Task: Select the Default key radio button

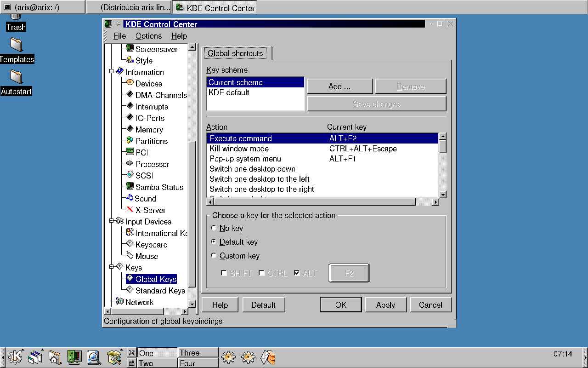Action: pyautogui.click(x=214, y=241)
